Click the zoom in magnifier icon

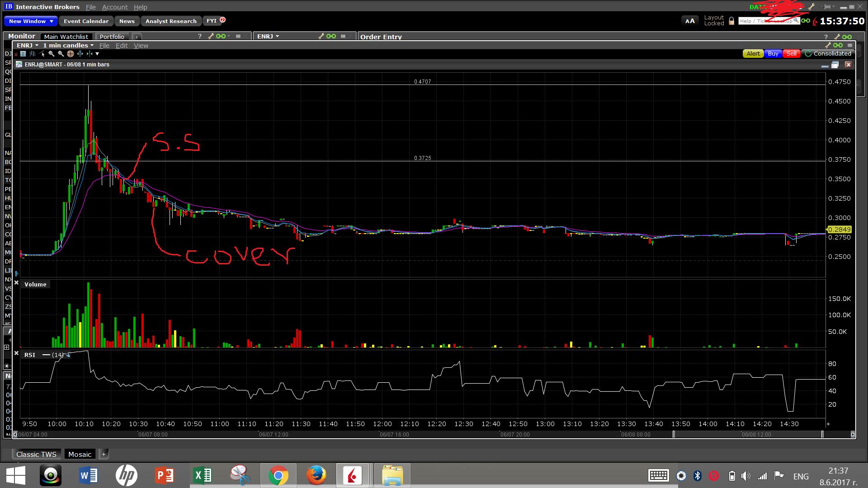point(51,54)
